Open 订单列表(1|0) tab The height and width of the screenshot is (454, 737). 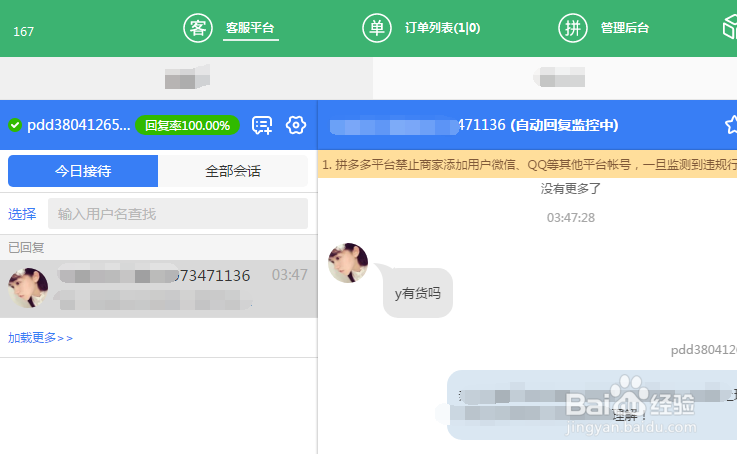pyautogui.click(x=442, y=28)
